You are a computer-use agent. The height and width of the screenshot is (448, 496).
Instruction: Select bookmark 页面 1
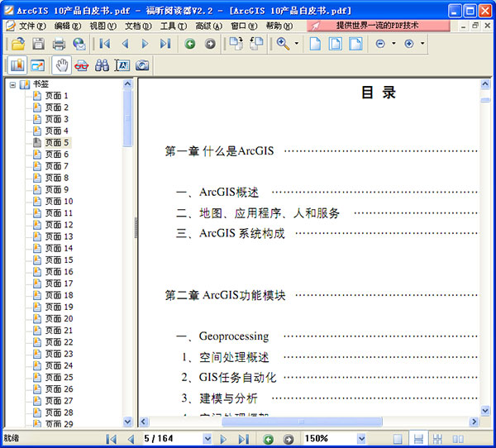(56, 96)
